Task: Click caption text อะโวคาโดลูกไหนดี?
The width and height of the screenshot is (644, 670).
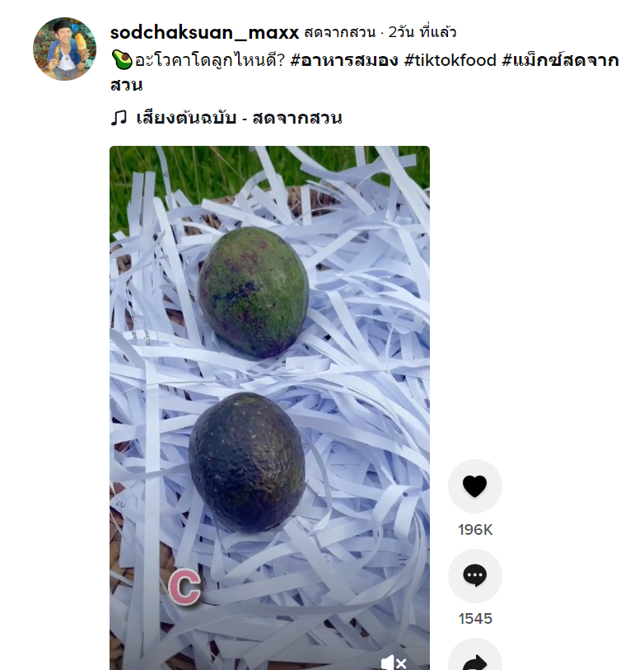Action: [x=210, y=60]
